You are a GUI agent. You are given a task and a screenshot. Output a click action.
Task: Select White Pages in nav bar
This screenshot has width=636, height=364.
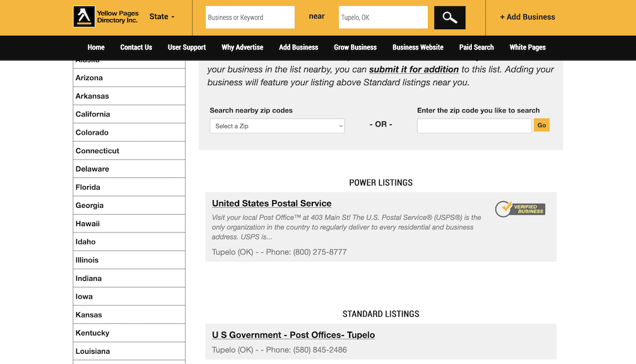[527, 47]
